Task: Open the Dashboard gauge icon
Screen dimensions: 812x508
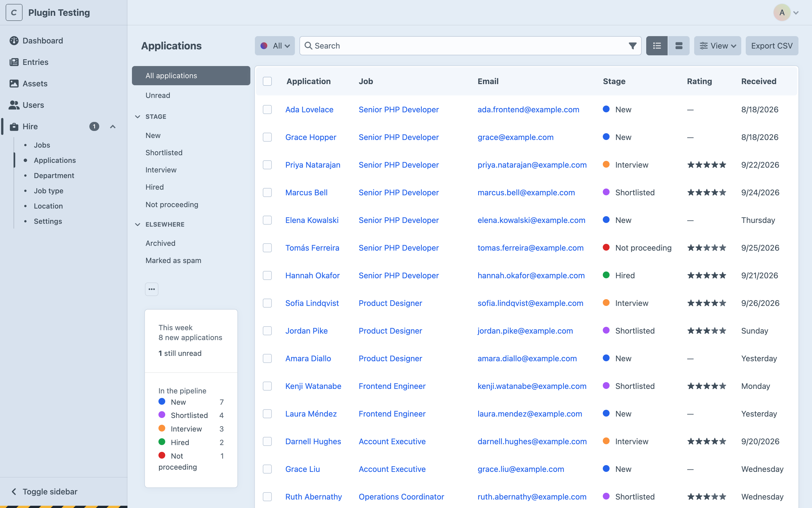Action: click(x=14, y=41)
